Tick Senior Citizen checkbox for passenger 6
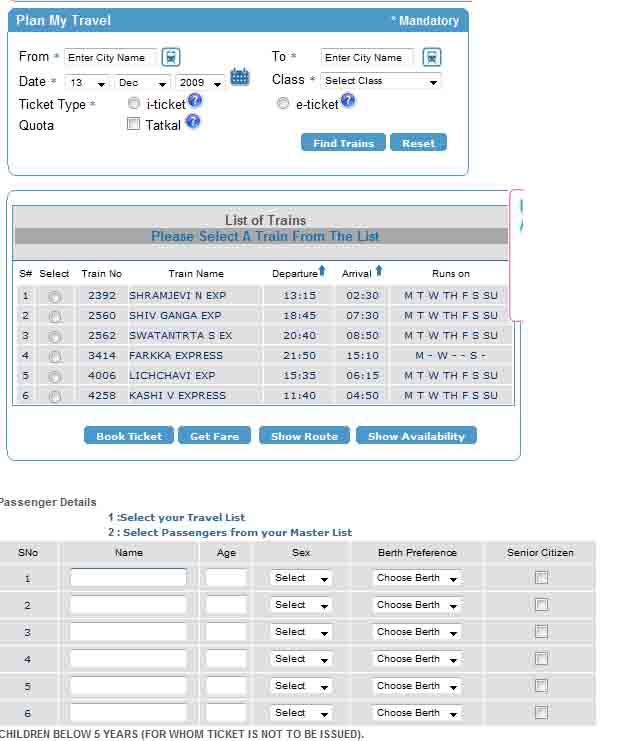The image size is (623, 741). (x=541, y=712)
